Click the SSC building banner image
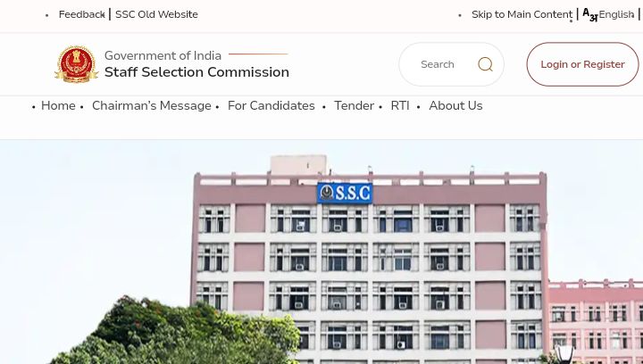This screenshot has width=643, height=364. [x=321, y=252]
